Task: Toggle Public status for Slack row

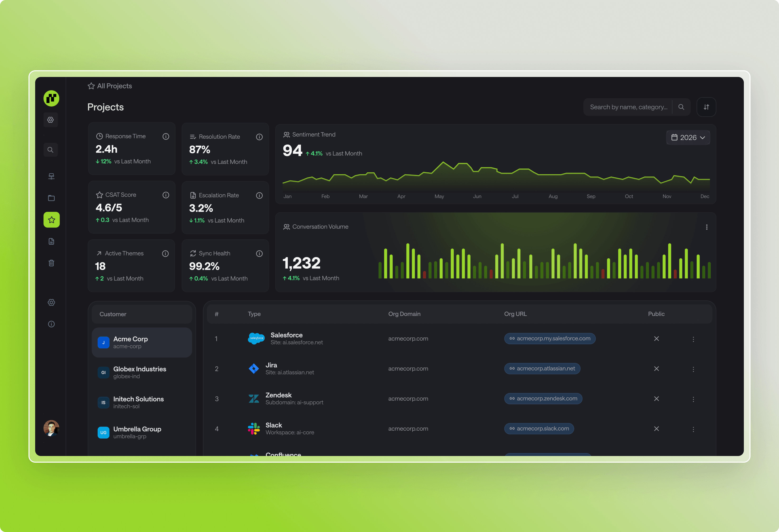Action: (657, 429)
